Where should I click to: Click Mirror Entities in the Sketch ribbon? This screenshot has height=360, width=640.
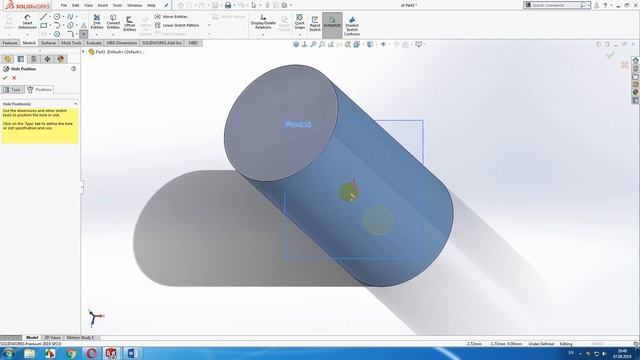(x=171, y=17)
